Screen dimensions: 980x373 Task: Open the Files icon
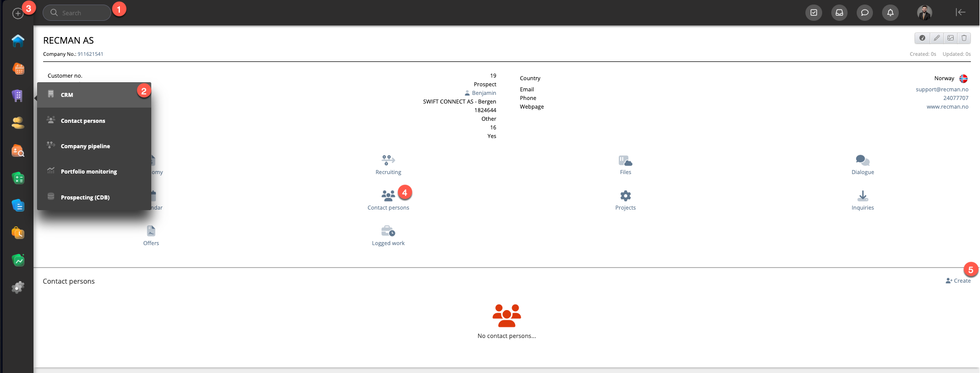point(625,161)
